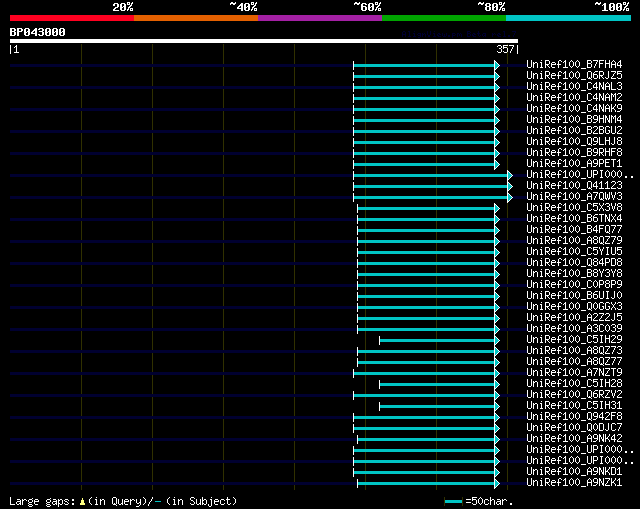The height and width of the screenshot is (509, 640).
Task: Select hit UniRef100_A9NK42
Action: (574, 439)
